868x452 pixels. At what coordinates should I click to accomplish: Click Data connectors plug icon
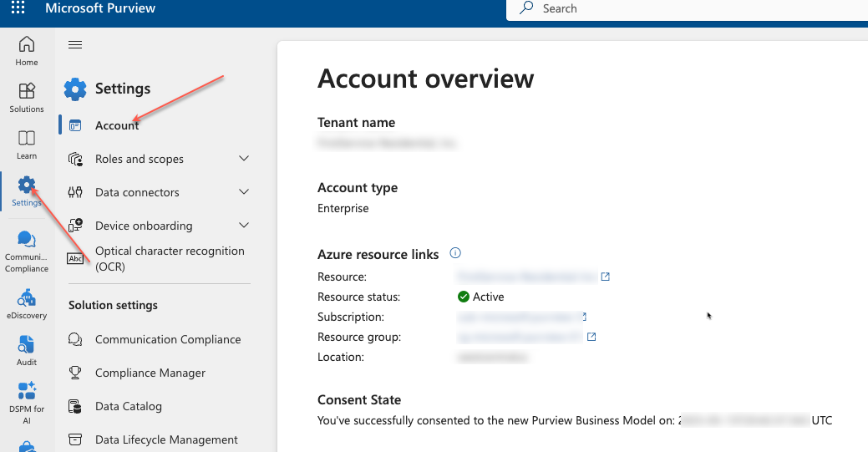(x=75, y=192)
